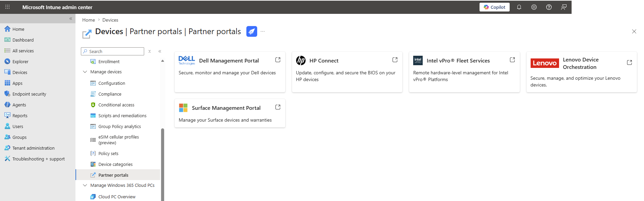Viewport: 644px width, 201px height.
Task: Open Lenovo Device Orchestration external link icon
Action: point(629,62)
